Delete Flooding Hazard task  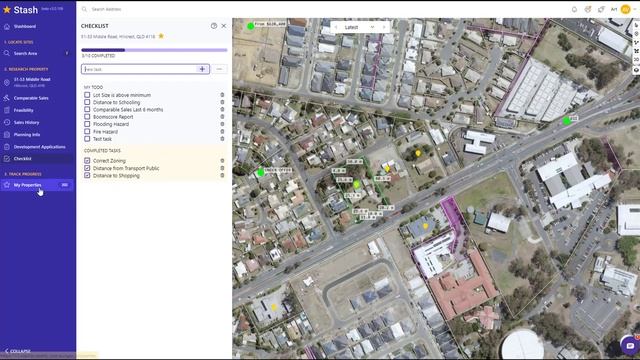pos(222,124)
